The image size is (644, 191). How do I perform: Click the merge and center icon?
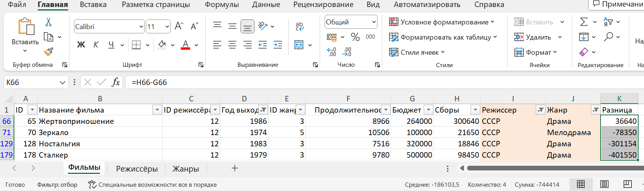tap(299, 45)
